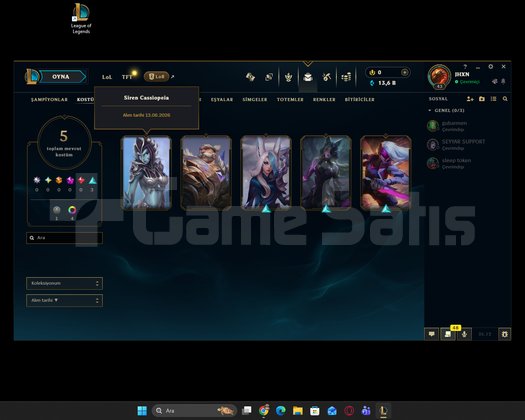The height and width of the screenshot is (420, 525).
Task: Filter by teal triangle rarity icon
Action: pyautogui.click(x=92, y=180)
